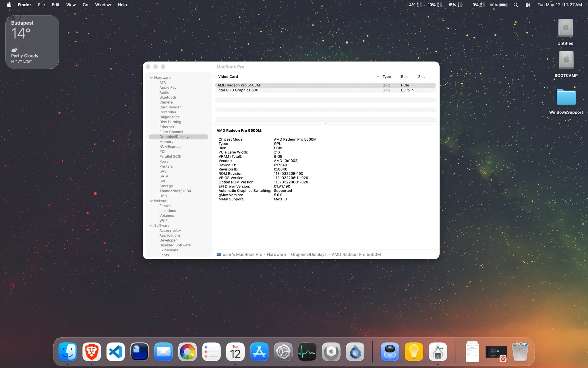This screenshot has width=588, height=368.
Task: Open the Apple menu
Action: pyautogui.click(x=9, y=5)
